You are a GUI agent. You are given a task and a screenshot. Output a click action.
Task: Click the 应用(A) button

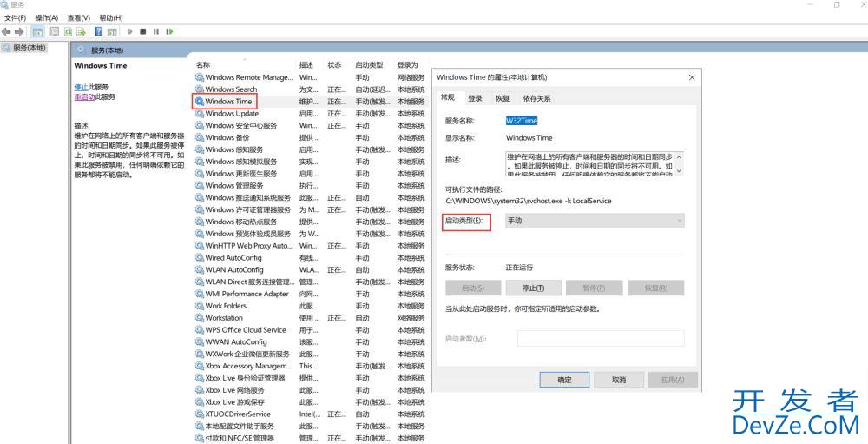pyautogui.click(x=674, y=380)
